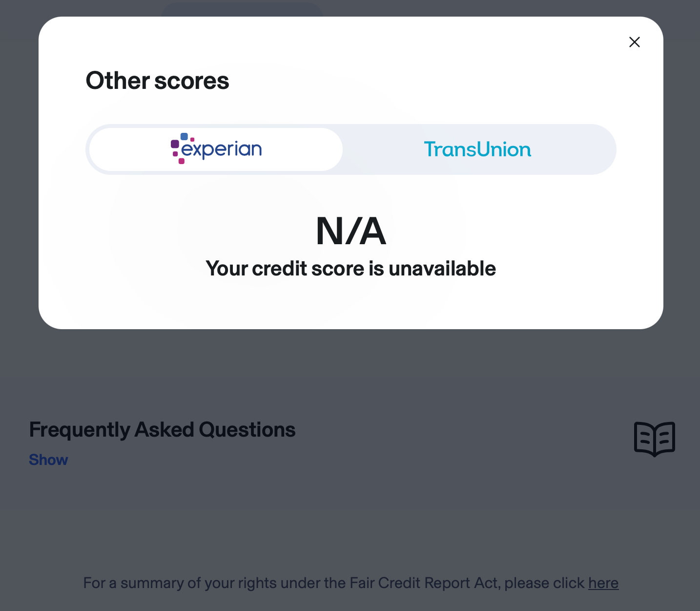Screen dimensions: 700x611
Task: Close the Other scores dialog
Action: coord(634,42)
